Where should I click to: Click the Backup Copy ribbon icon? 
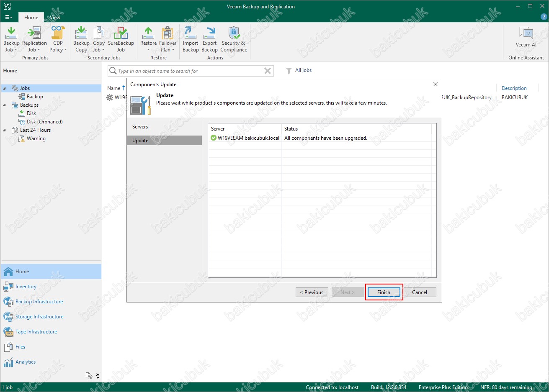[x=81, y=39]
